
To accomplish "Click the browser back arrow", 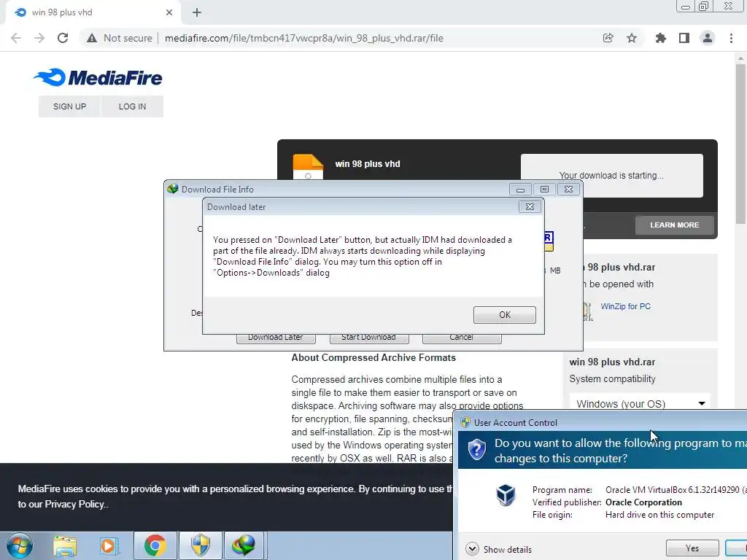I will (x=16, y=38).
